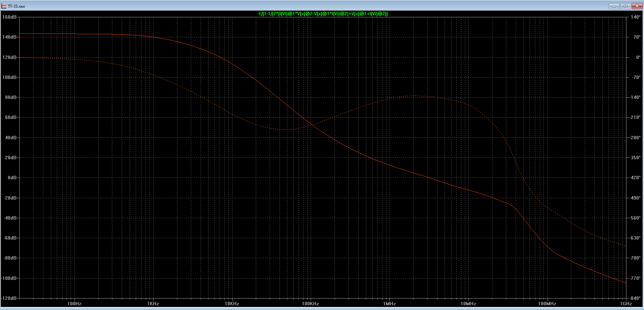Click the 1MHz frequency axis label
The height and width of the screenshot is (310, 644).
390,304
